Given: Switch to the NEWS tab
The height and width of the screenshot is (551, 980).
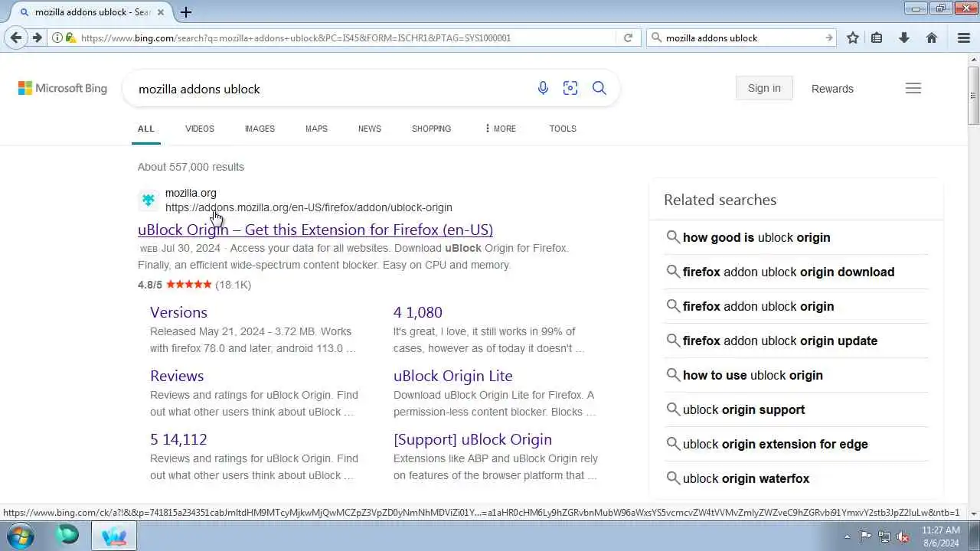Looking at the screenshot, I should [x=370, y=129].
